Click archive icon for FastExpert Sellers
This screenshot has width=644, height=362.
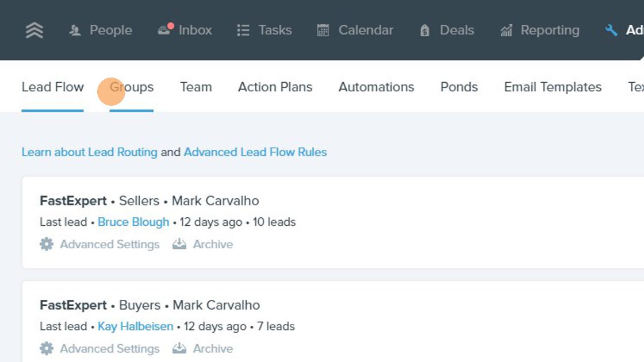[x=179, y=244]
